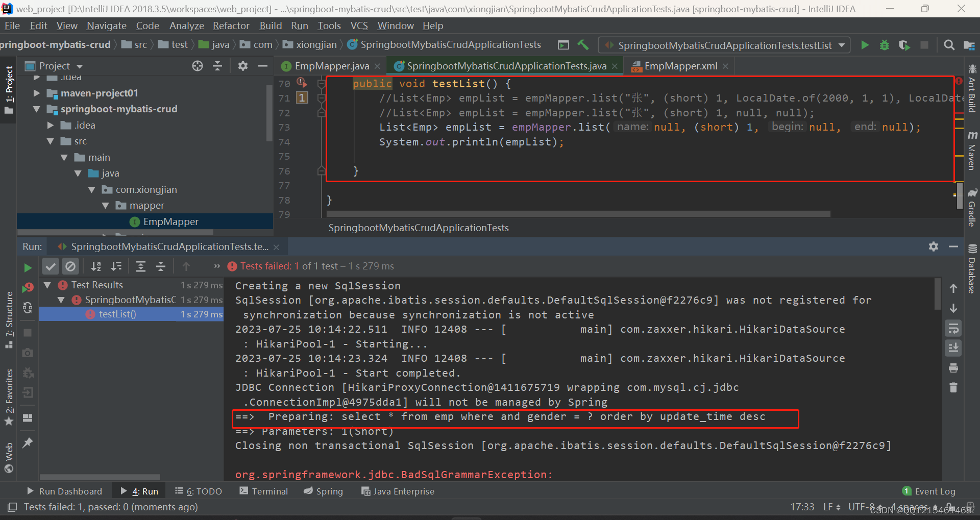Screen dimensions: 980x520
Task: Toggle tool window bars icon in status bar
Action: point(13,507)
